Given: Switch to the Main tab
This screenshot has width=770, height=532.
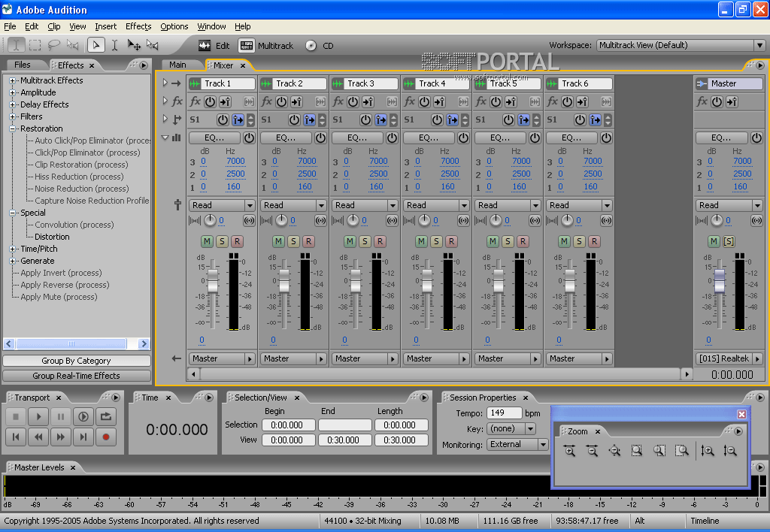Looking at the screenshot, I should (x=177, y=65).
